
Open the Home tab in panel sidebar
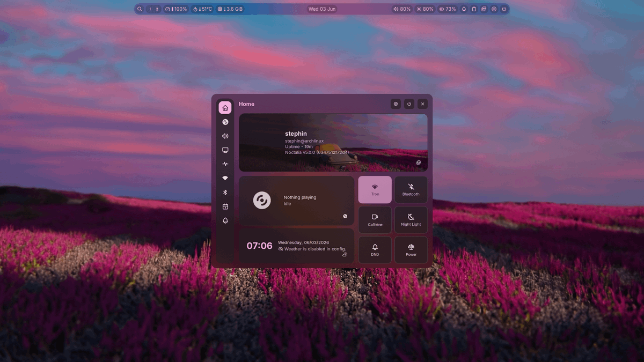tap(225, 108)
